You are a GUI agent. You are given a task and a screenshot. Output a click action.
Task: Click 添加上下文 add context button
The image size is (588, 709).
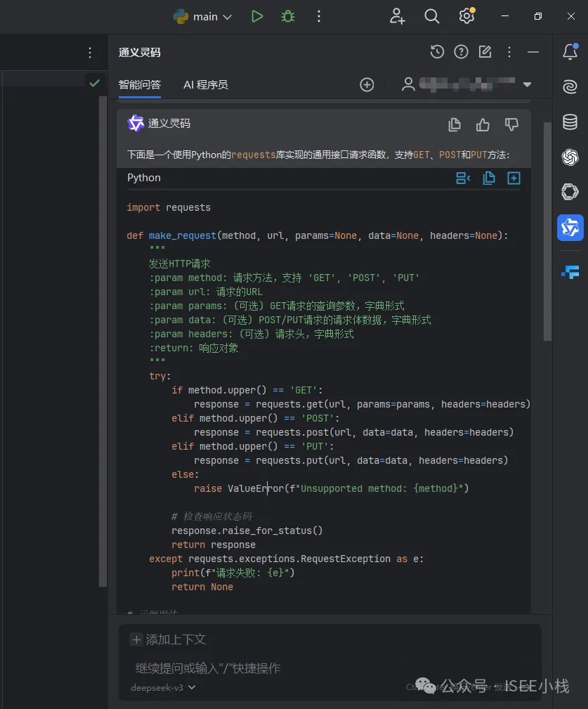pos(168,639)
